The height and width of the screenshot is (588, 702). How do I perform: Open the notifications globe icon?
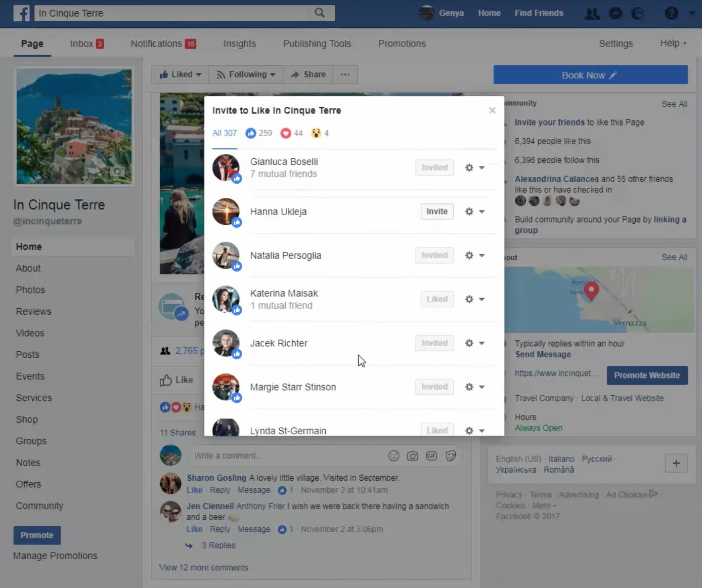(x=638, y=14)
